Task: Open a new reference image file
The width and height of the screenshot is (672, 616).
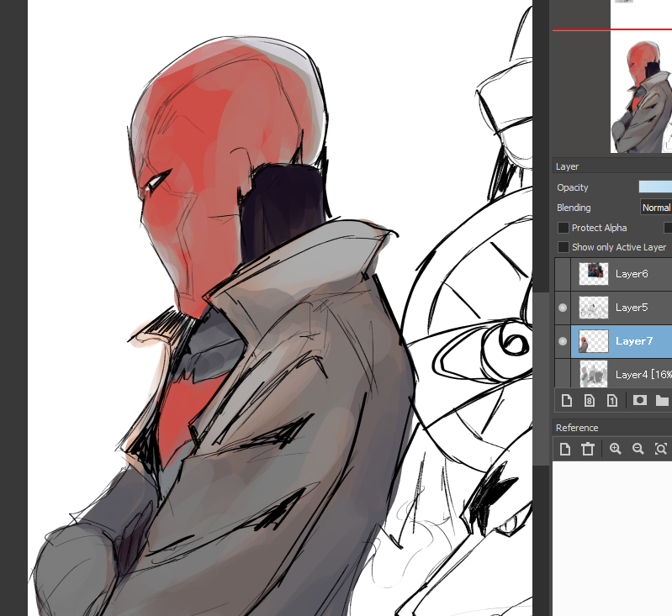Action: pos(565,449)
